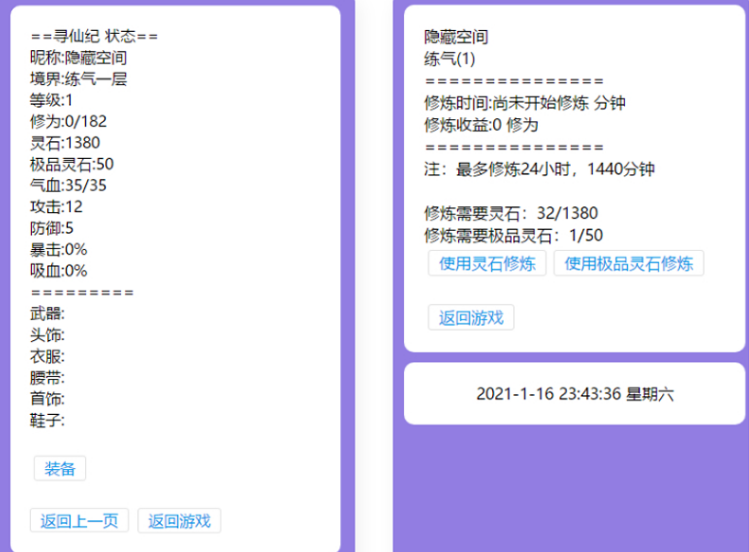This screenshot has height=552, width=749.
Task: Click 返回游戏 button in the status panel
Action: point(179,520)
